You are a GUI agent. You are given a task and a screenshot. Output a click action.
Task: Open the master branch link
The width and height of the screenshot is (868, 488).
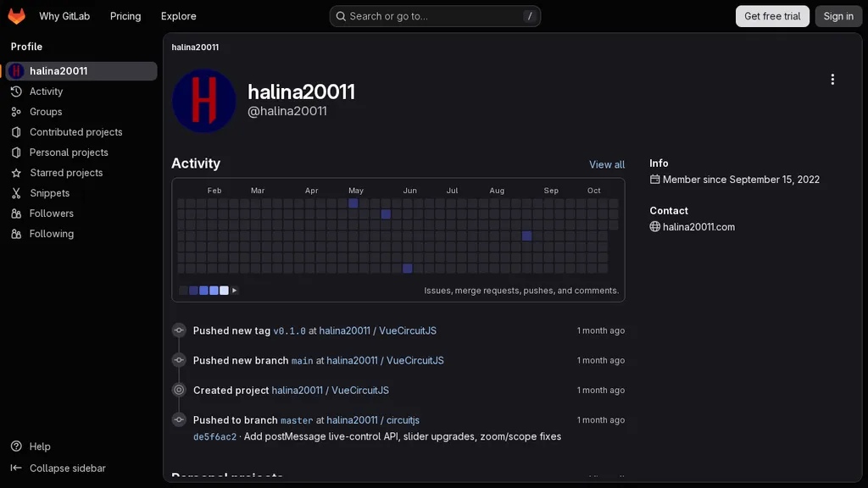pos(297,420)
